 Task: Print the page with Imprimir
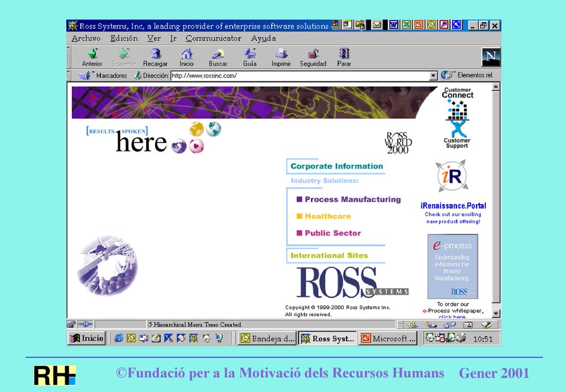(281, 58)
